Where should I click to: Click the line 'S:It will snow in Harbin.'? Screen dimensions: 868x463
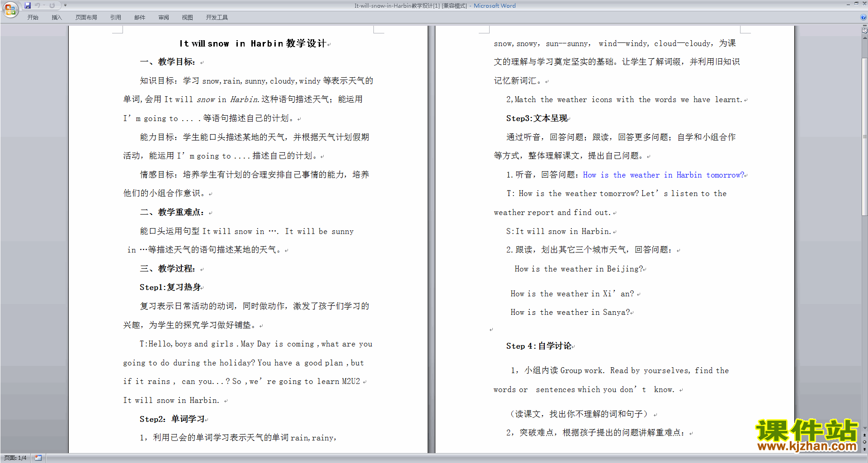point(558,231)
